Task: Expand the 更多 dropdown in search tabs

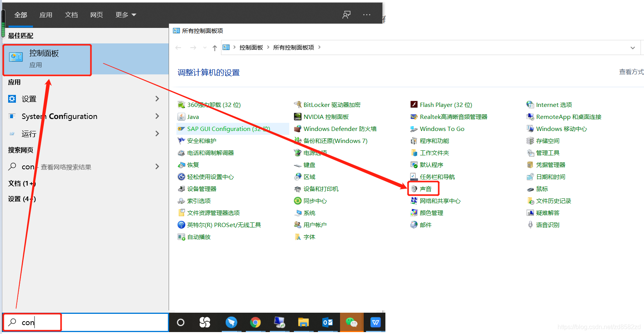Action: pos(126,15)
